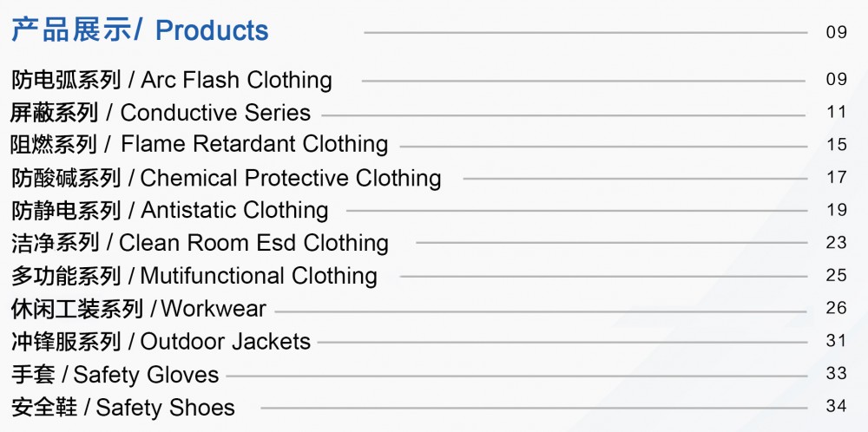This screenshot has width=868, height=432.
Task: Click the Products section heading
Action: 140,31
